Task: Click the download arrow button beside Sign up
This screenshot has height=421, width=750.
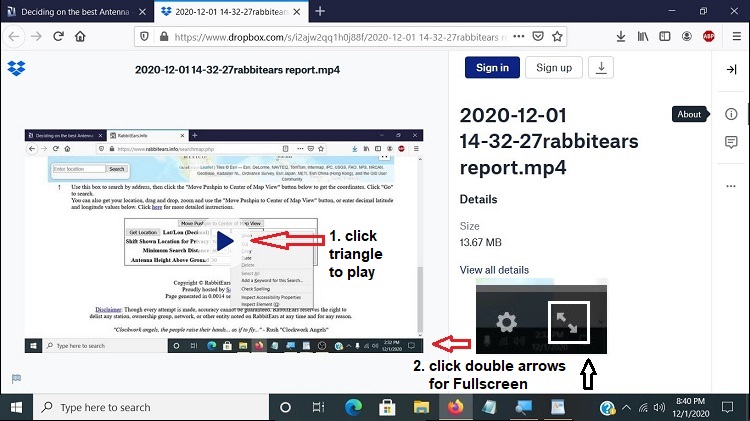Action: coord(601,68)
